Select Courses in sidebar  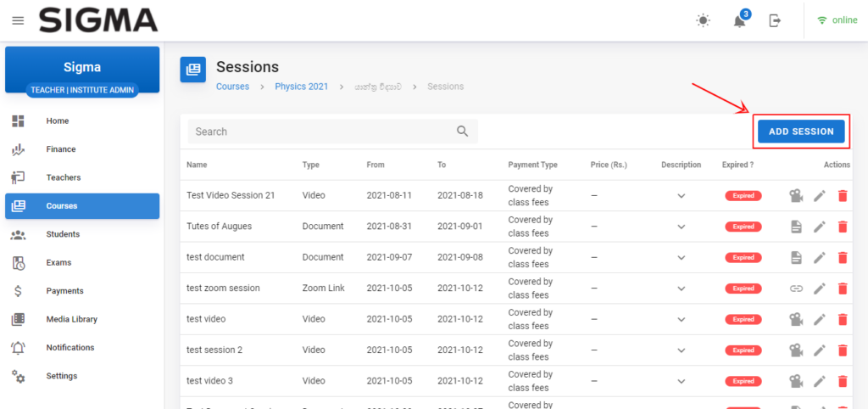[x=82, y=205]
